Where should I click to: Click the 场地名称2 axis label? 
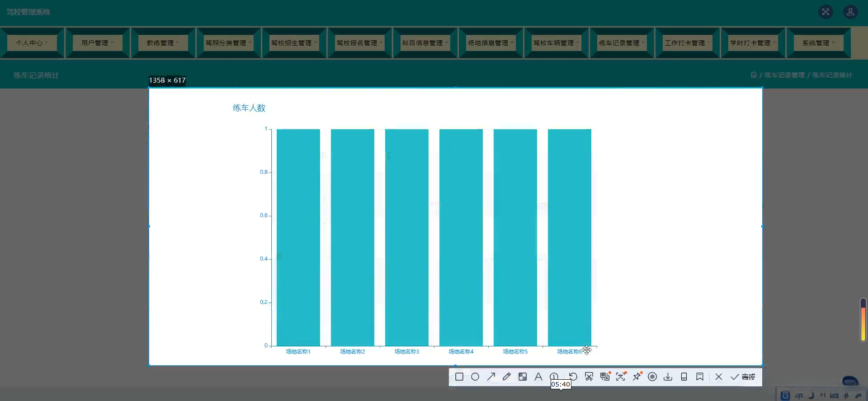353,351
